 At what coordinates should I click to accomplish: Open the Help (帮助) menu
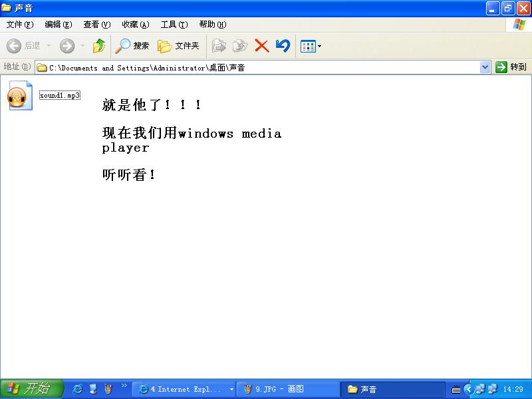213,25
